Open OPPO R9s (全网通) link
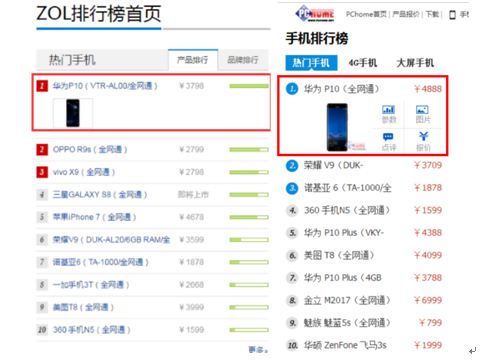492x362 pixels. (x=90, y=149)
